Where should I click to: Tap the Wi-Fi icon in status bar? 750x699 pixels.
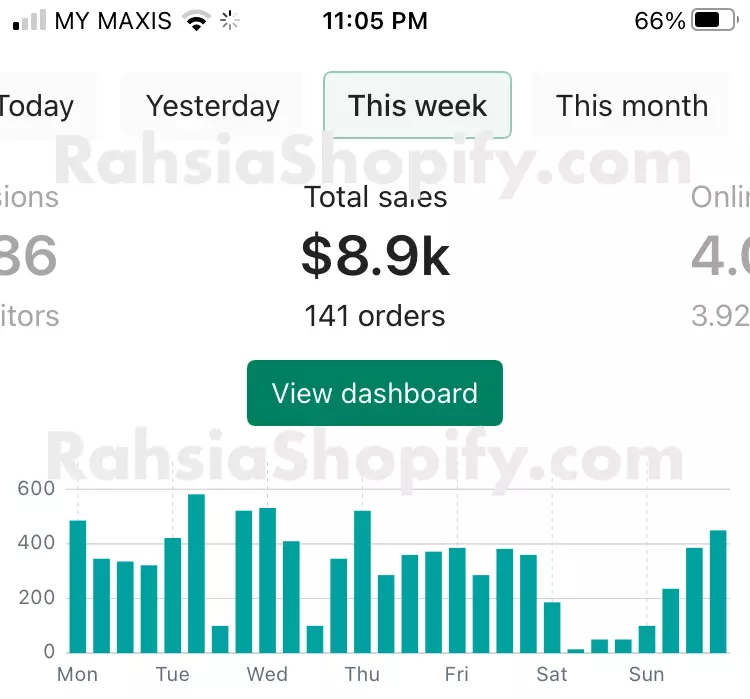[x=196, y=21]
